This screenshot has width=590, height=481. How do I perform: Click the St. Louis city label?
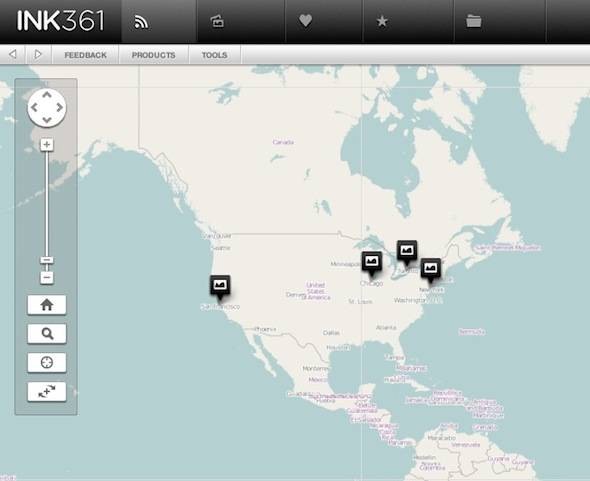point(360,301)
